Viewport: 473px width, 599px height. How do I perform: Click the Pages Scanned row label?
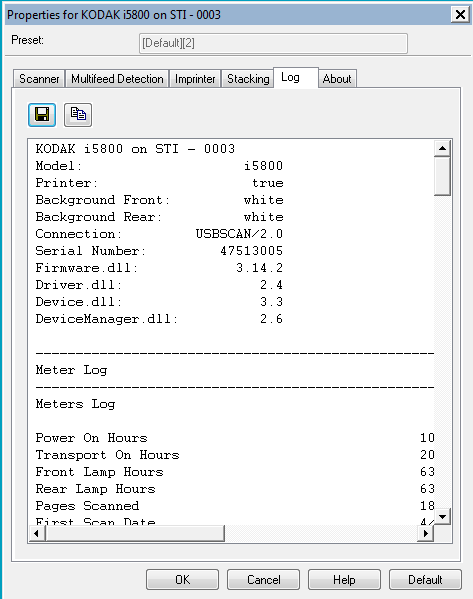[87, 506]
